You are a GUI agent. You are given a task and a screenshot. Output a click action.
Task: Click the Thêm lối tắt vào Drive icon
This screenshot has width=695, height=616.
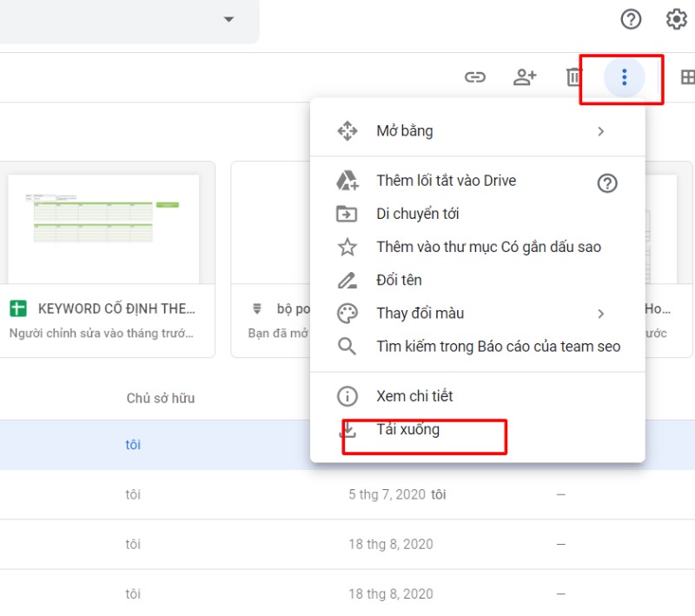(347, 181)
